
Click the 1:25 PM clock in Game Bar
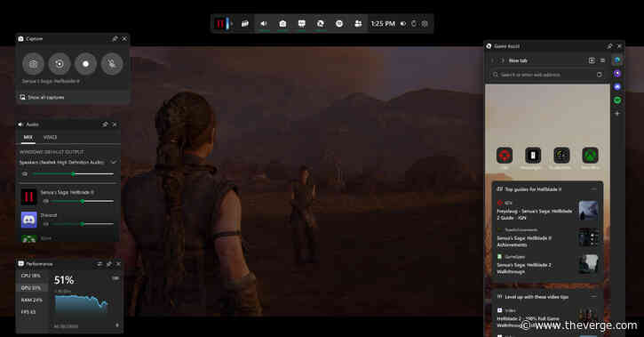(x=383, y=24)
